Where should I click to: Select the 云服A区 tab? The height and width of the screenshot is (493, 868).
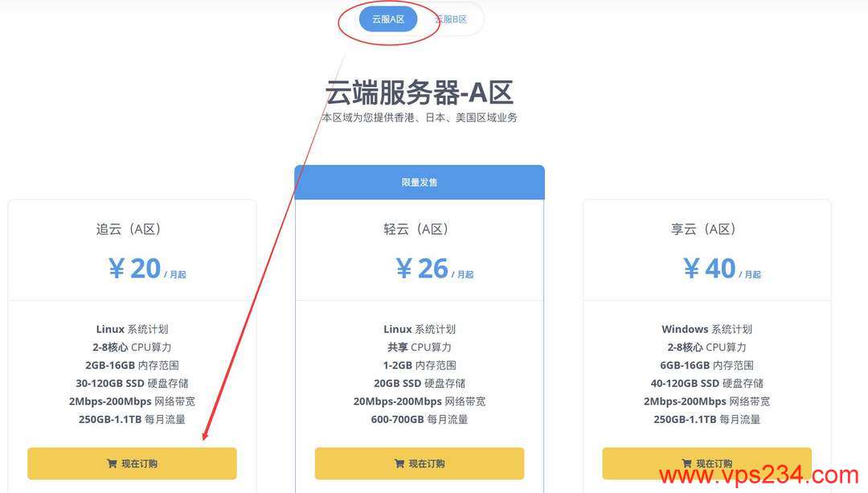coord(388,18)
